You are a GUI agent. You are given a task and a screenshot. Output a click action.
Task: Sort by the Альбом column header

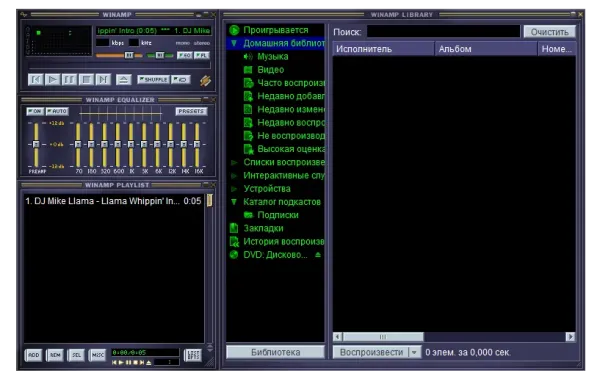[486, 49]
